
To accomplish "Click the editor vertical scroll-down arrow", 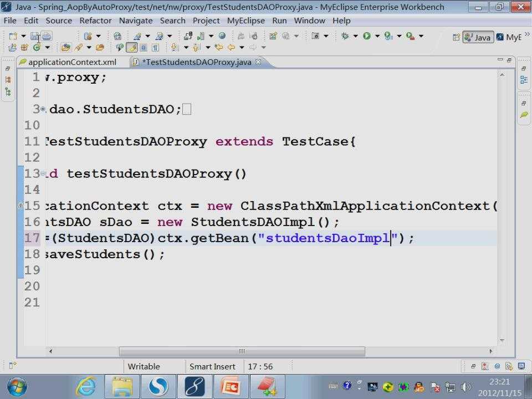I will tap(502, 340).
